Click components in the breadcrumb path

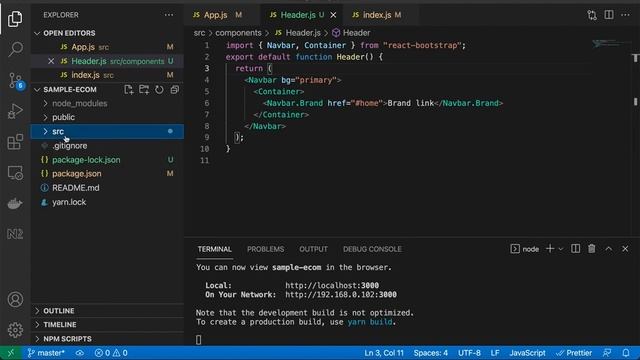tap(238, 33)
